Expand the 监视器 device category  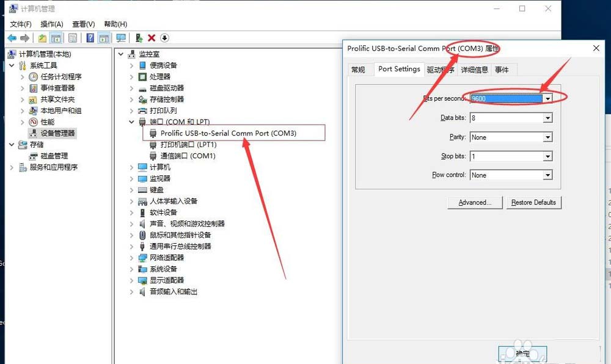(132, 179)
